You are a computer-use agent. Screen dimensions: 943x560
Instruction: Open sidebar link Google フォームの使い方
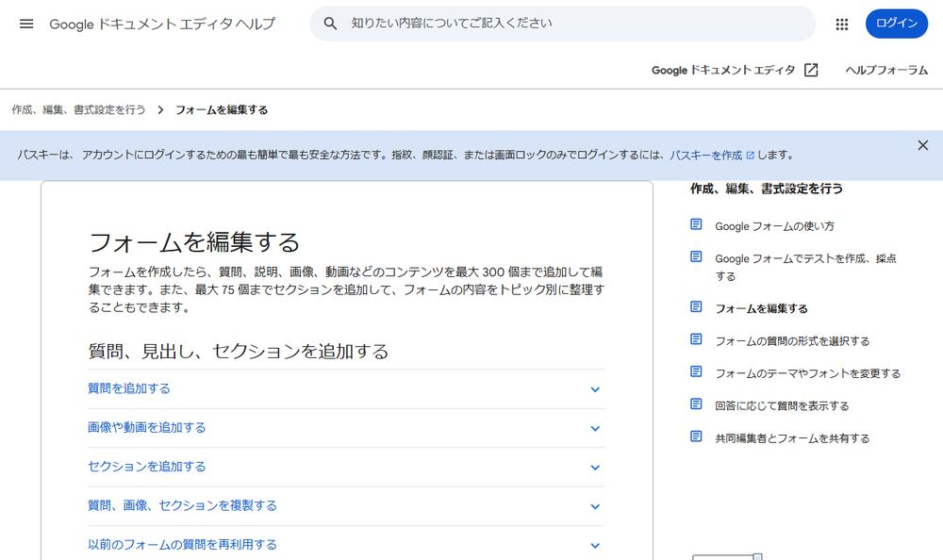tap(774, 226)
